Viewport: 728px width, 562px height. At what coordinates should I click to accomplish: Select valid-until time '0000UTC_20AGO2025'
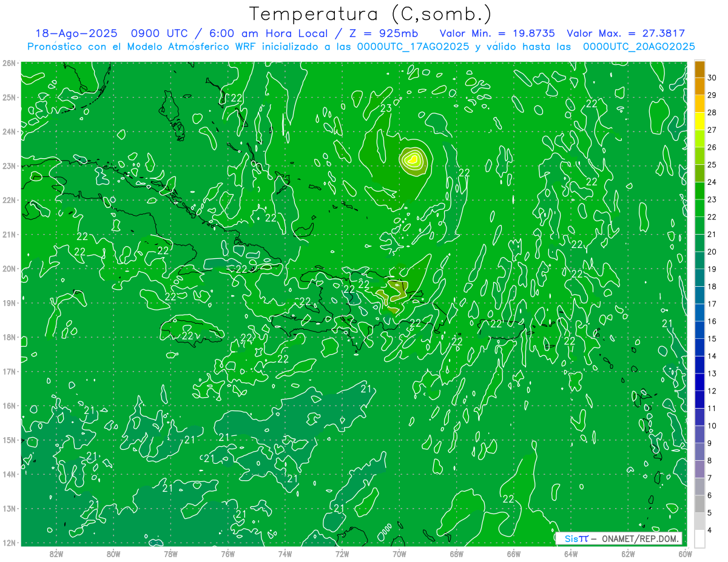[639, 47]
